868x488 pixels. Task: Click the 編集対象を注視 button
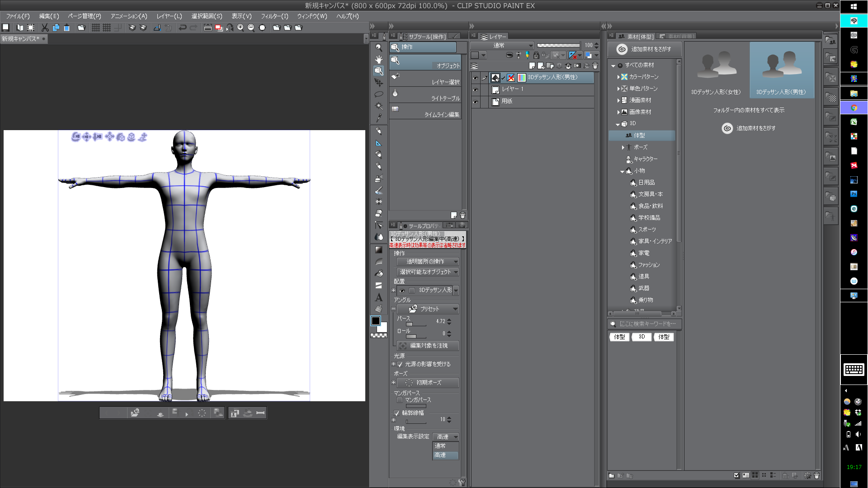click(428, 346)
